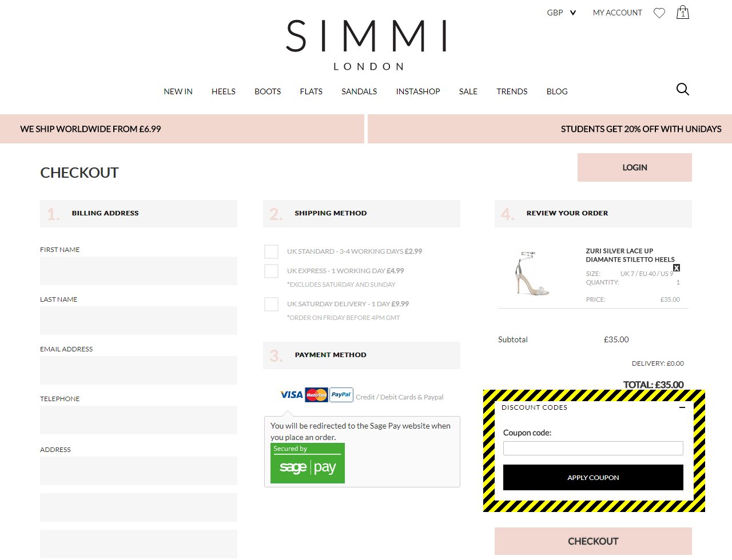
Task: Focus the Email Address field
Action: tap(138, 370)
